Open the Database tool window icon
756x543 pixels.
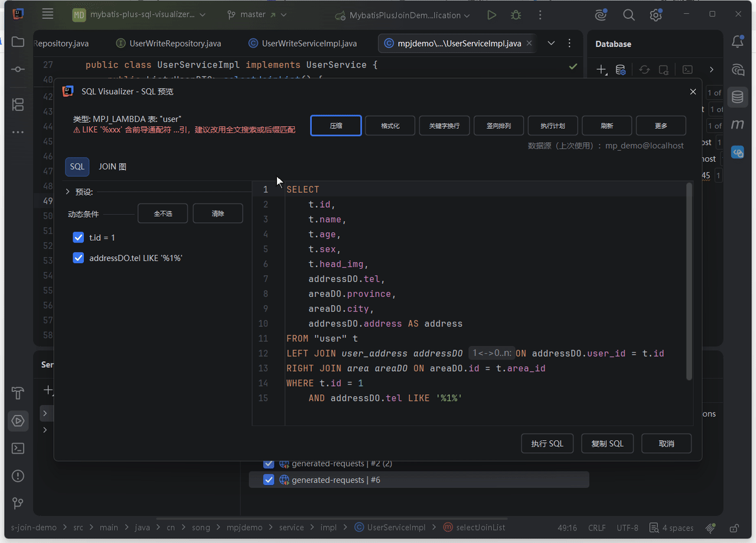coord(738,97)
